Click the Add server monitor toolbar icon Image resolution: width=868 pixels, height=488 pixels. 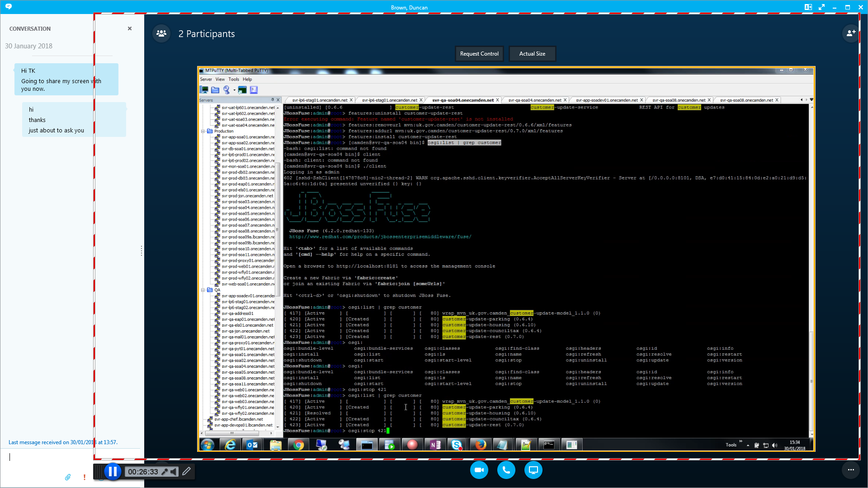pos(204,90)
